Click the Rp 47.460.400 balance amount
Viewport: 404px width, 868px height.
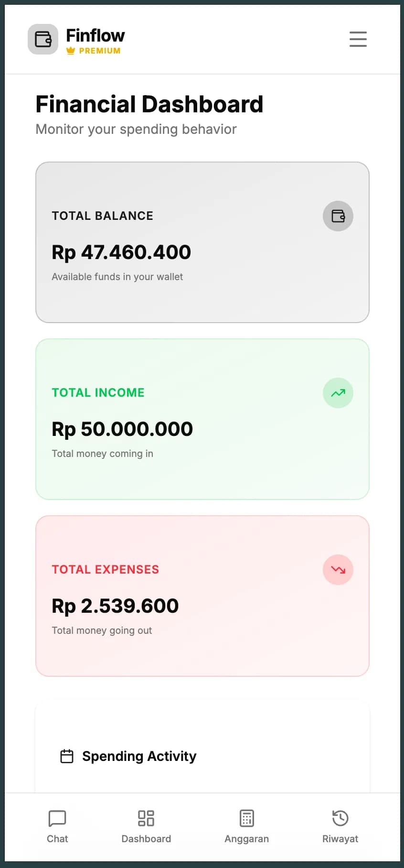click(121, 252)
